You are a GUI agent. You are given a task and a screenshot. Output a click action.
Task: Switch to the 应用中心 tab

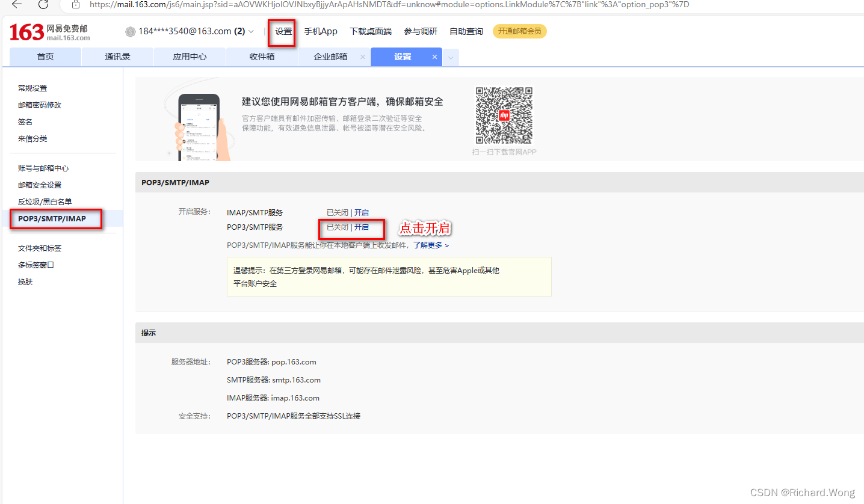(x=190, y=57)
